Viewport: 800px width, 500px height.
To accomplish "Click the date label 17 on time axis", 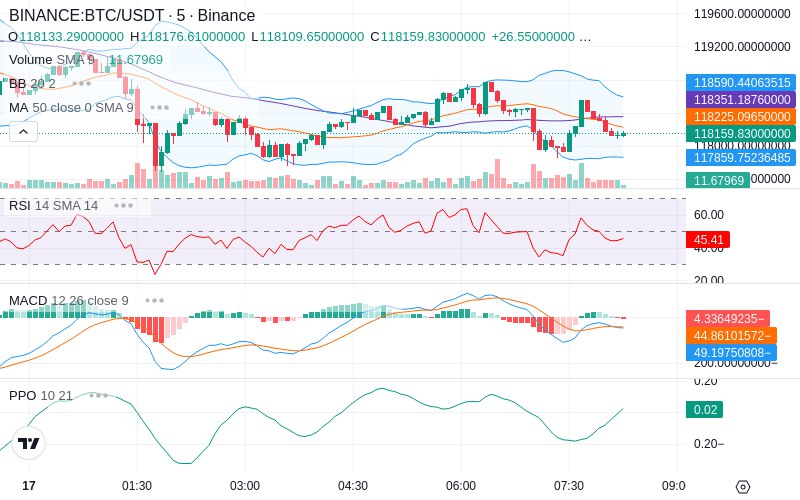I will 29,486.
